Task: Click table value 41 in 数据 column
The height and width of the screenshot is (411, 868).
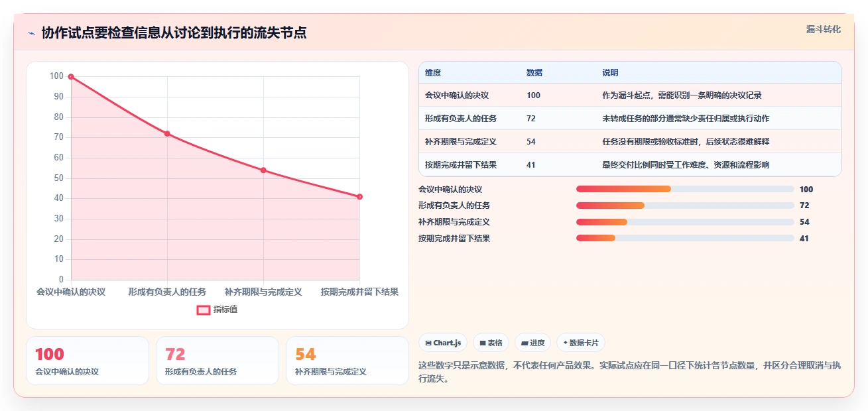Action: point(531,165)
